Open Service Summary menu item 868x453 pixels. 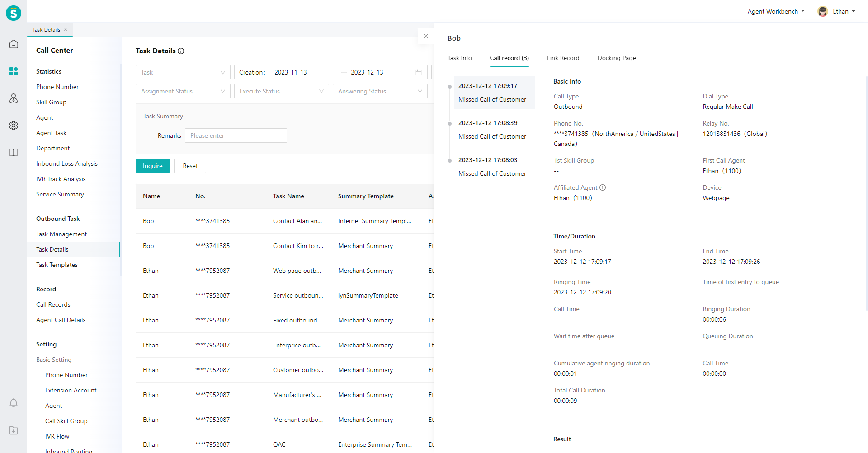coord(60,194)
